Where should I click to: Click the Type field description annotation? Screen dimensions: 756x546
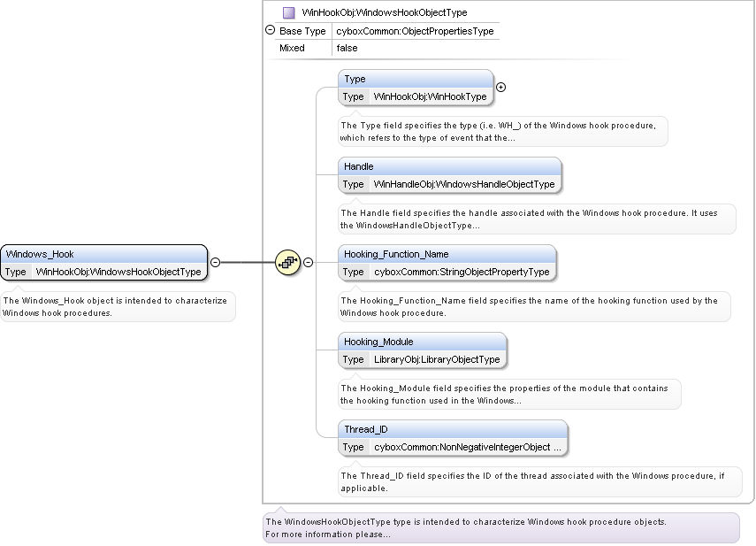click(x=503, y=131)
